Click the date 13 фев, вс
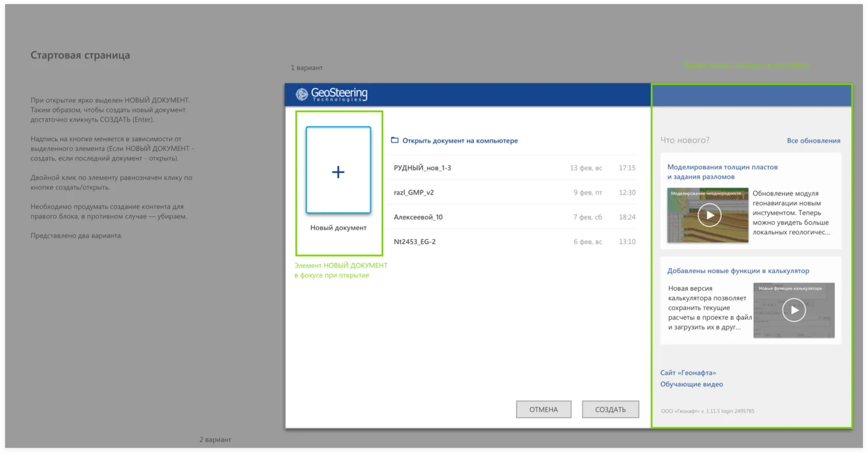Viewport: 868px width, 454px height. (x=586, y=168)
